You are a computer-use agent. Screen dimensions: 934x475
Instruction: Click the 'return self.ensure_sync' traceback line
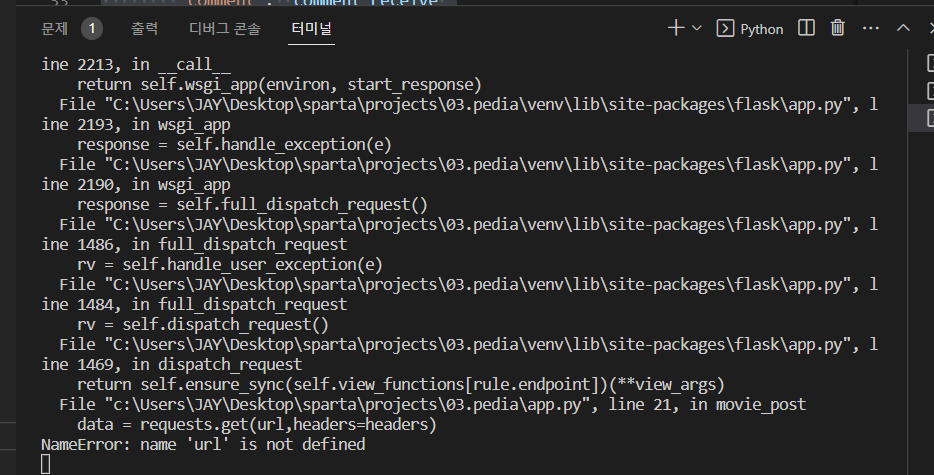coord(401,385)
